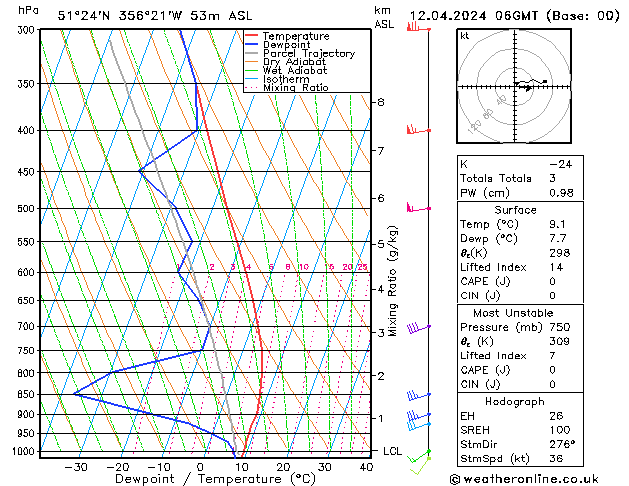Click the K index value -24

(x=560, y=164)
